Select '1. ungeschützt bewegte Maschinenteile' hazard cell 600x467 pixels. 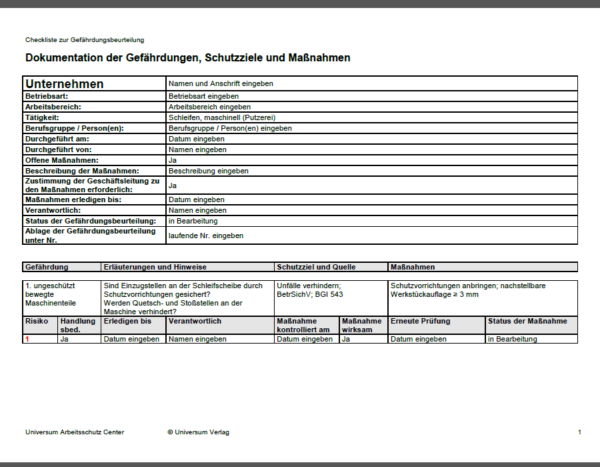point(62,298)
